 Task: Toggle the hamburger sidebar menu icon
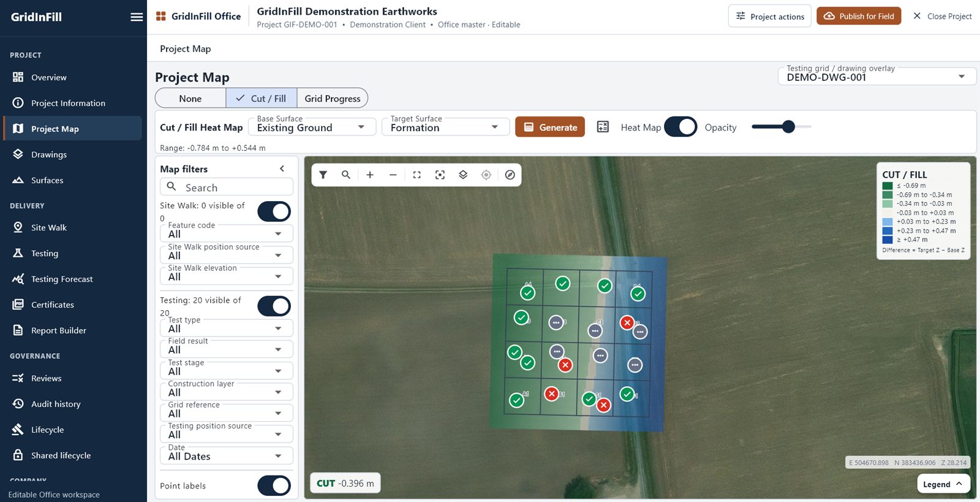coord(137,17)
